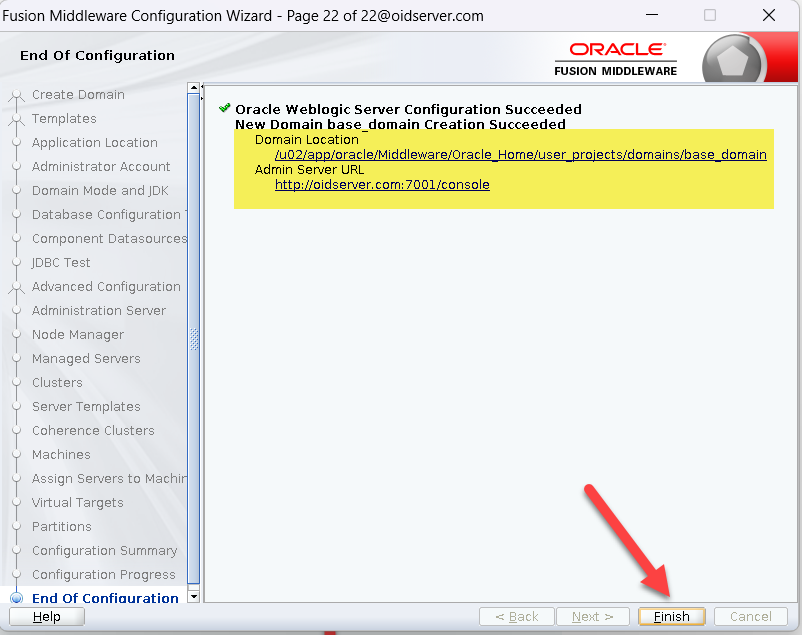Click the End Of Configuration step bullet icon

click(16, 598)
